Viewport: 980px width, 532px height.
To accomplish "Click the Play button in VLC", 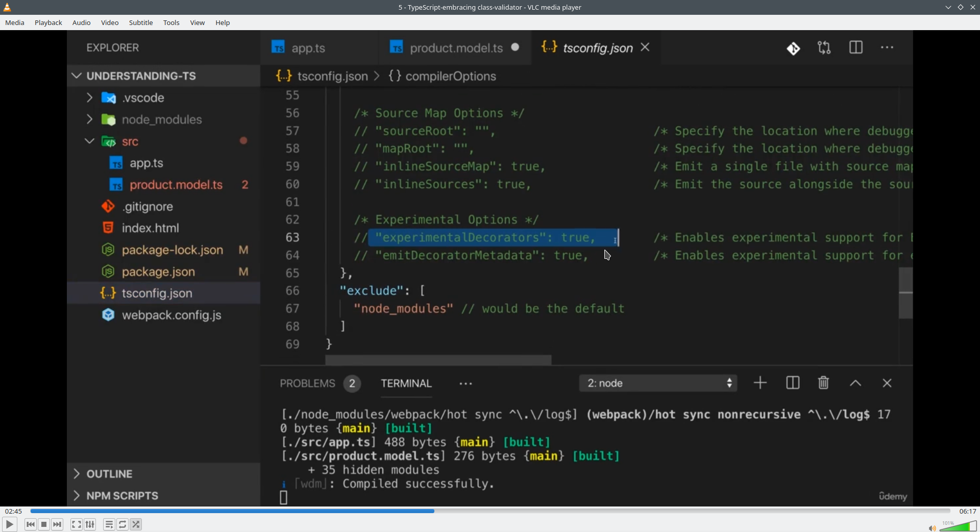I will (9, 524).
